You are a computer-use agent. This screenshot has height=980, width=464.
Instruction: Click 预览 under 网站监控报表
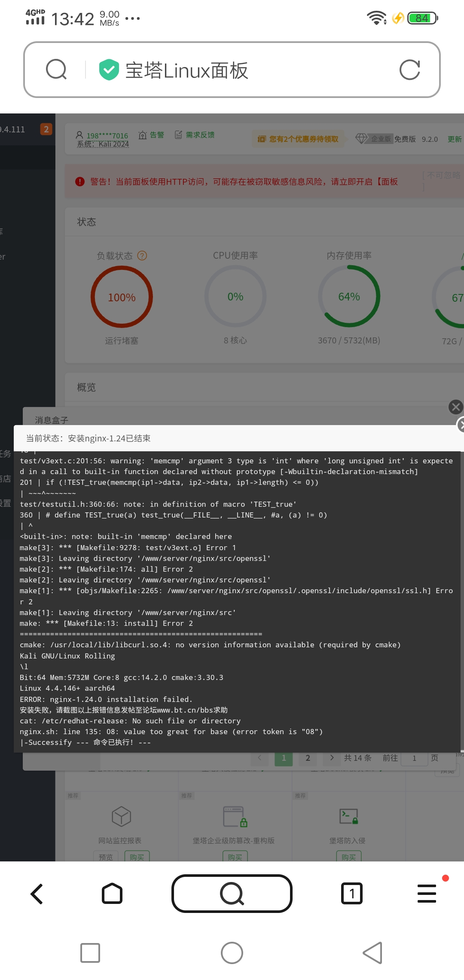click(106, 857)
